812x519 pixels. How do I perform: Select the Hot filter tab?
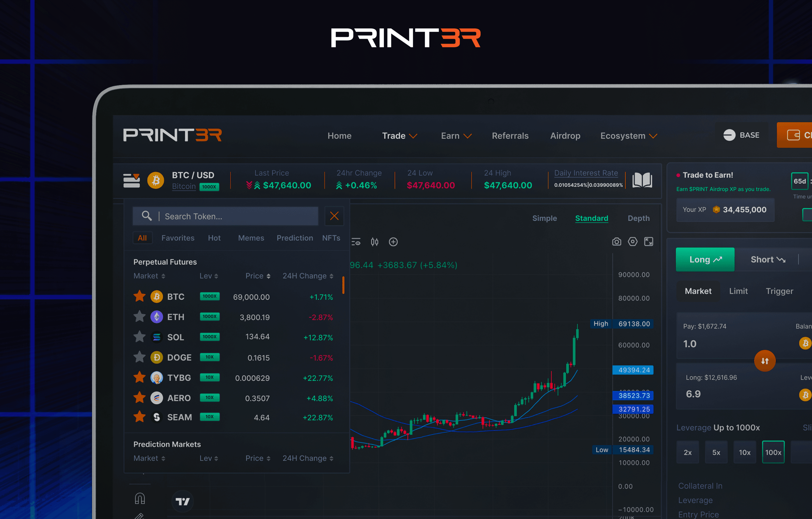tap(214, 238)
